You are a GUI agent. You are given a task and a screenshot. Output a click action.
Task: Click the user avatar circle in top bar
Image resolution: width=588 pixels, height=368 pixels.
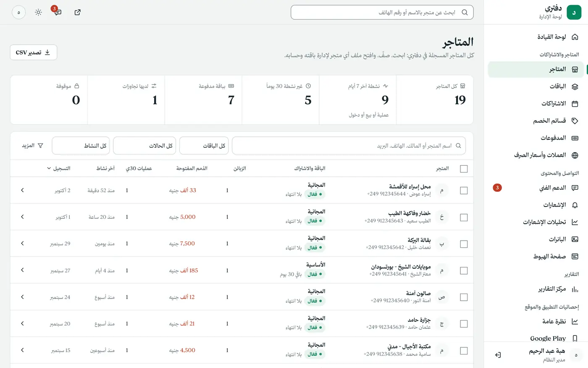pyautogui.click(x=18, y=12)
